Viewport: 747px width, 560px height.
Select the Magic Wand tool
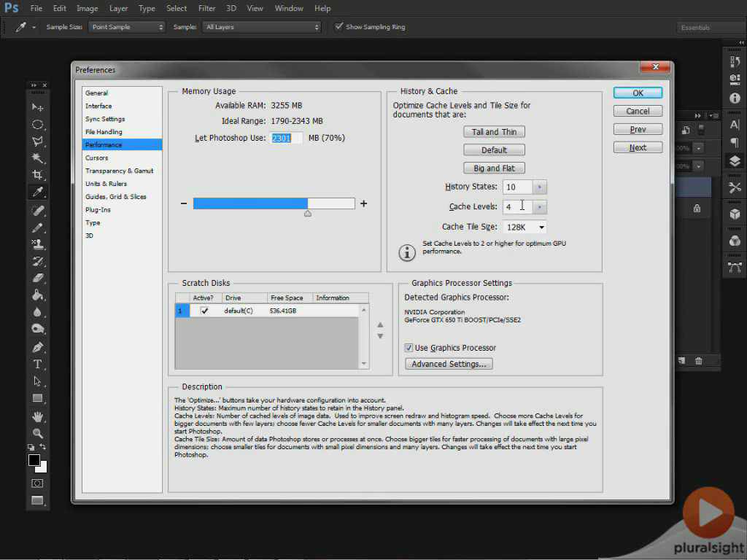[37, 157]
